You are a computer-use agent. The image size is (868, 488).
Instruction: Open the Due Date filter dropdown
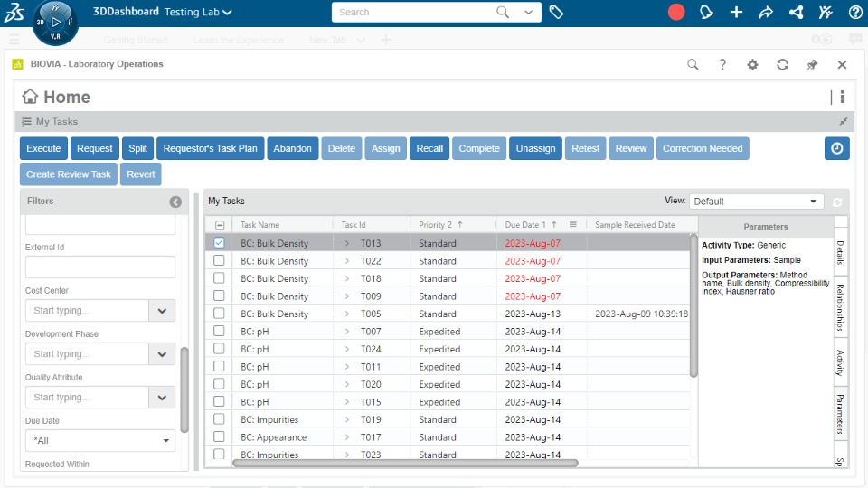pos(100,440)
